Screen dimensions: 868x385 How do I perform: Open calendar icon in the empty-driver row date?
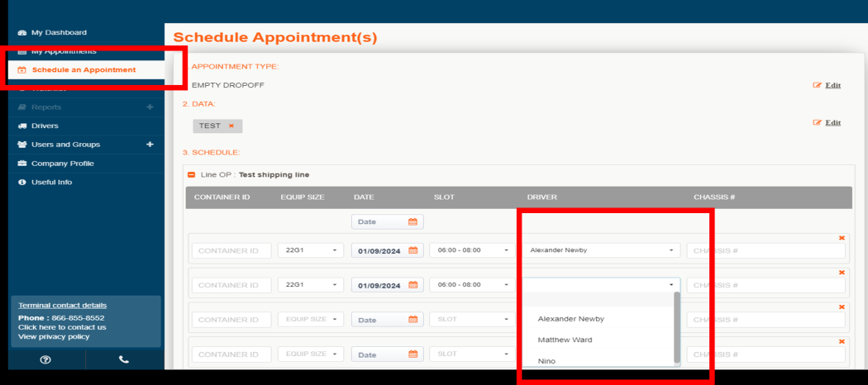tap(413, 285)
